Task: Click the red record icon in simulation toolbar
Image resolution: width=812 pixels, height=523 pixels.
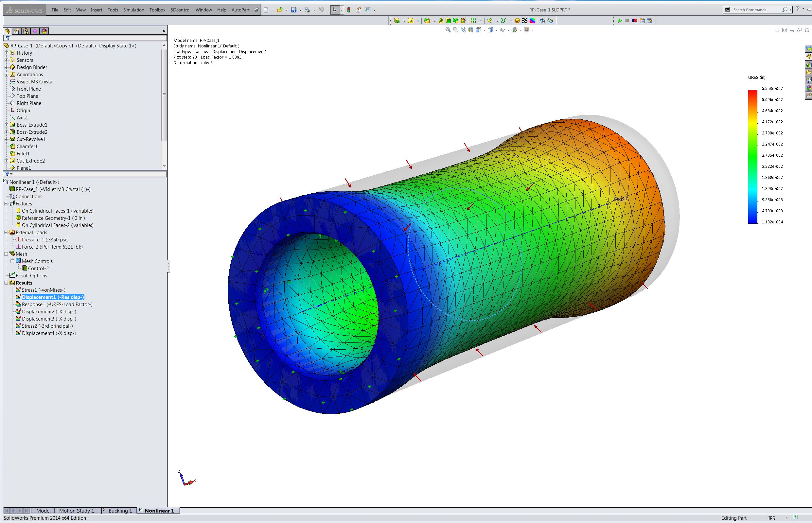Action: (634, 21)
